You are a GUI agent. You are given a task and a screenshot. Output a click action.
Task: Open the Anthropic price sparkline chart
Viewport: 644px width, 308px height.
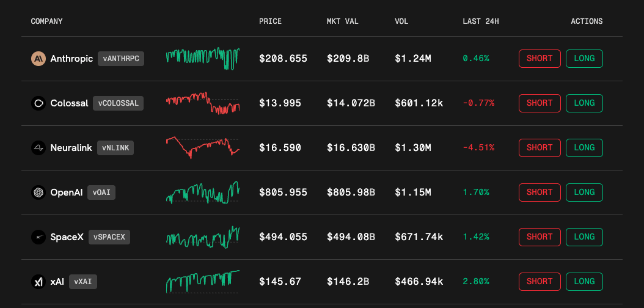coord(202,59)
